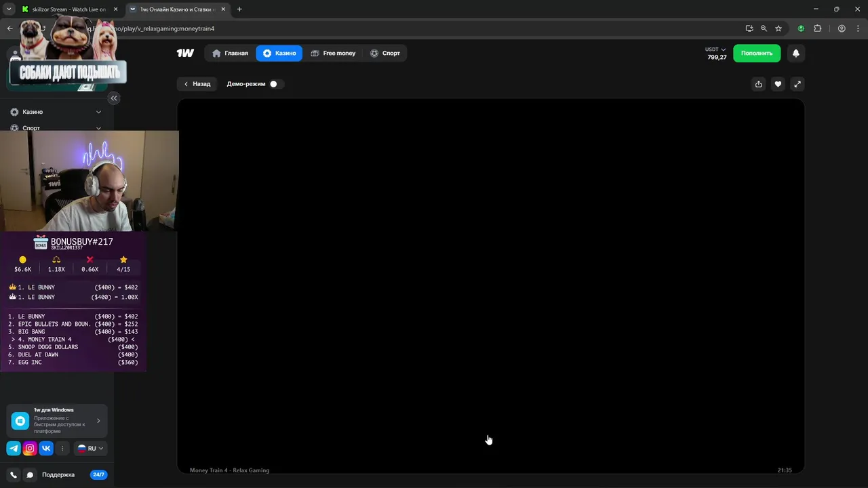Viewport: 868px width, 488px height.
Task: Click the green extension icon in the toolbar
Action: point(801,28)
